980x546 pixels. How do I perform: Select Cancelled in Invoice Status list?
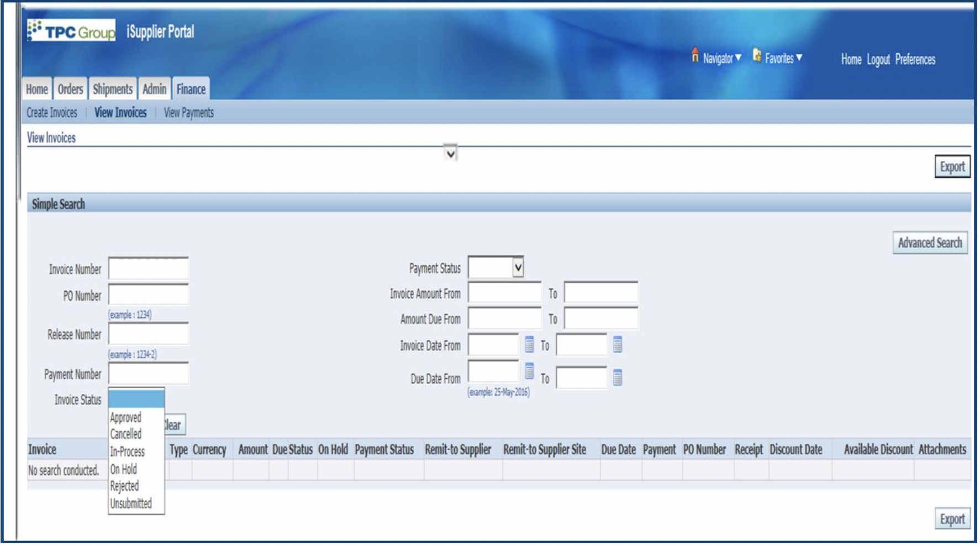pos(126,434)
